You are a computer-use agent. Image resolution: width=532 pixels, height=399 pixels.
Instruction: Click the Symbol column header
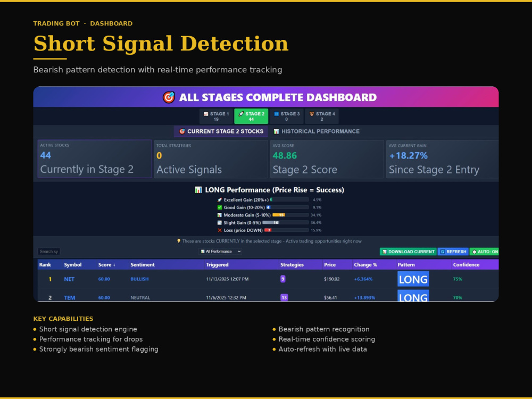click(x=72, y=264)
